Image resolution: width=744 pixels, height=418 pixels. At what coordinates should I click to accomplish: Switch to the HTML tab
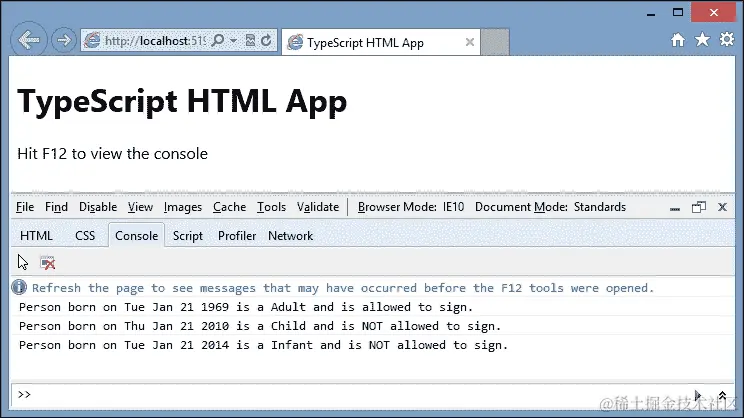36,236
